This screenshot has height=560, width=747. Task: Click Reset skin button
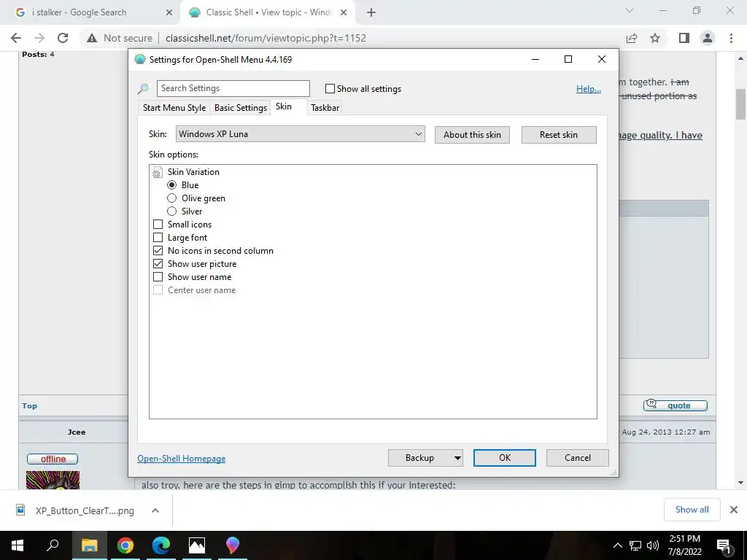point(559,135)
